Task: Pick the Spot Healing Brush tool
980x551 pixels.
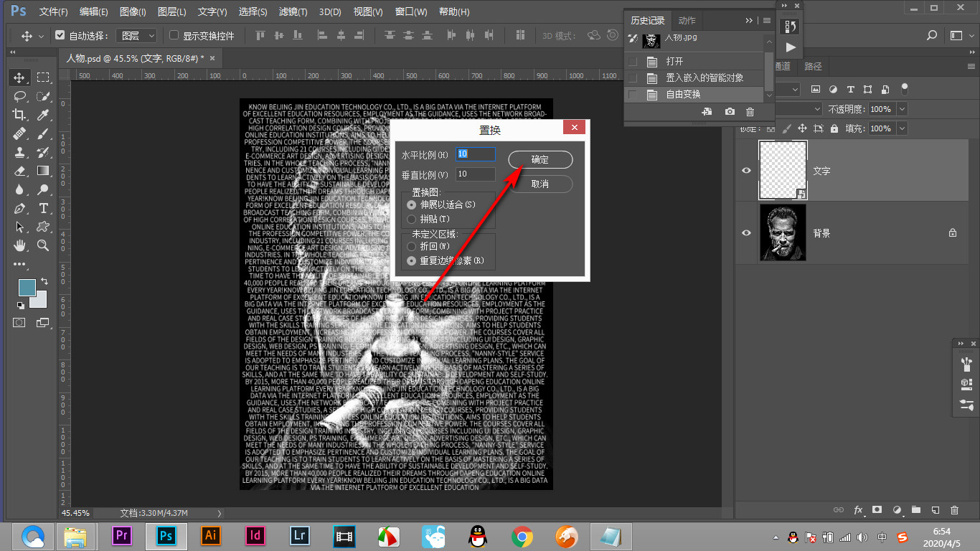Action: [19, 133]
